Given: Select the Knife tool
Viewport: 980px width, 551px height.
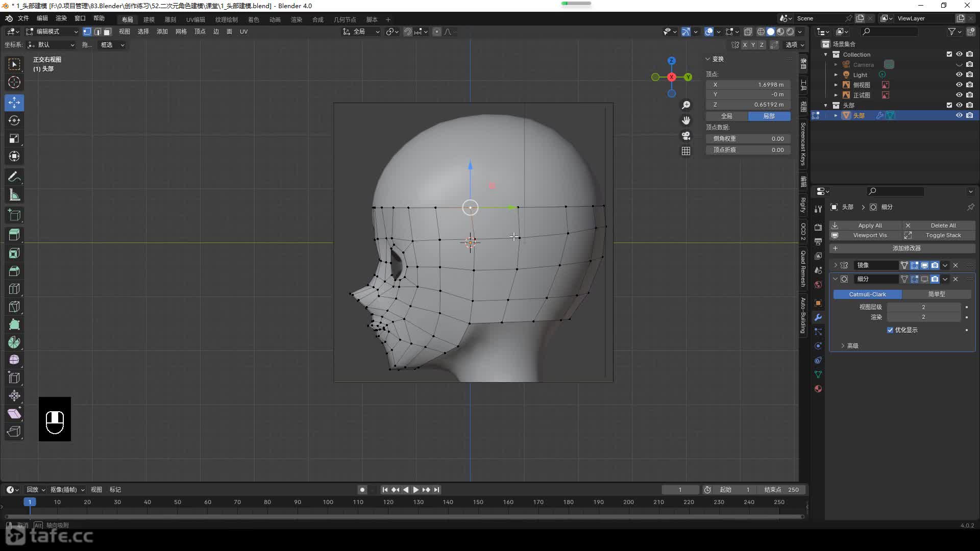Looking at the screenshot, I should click(x=14, y=307).
